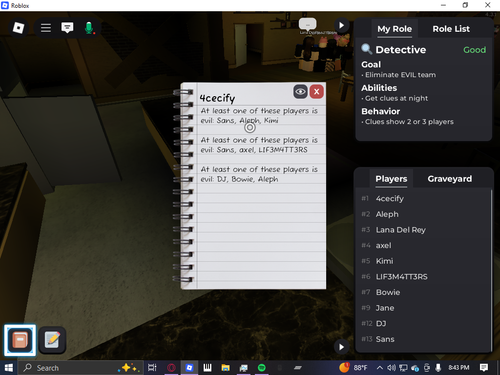
Task: Open the volume speaker tray icon
Action: (391, 368)
